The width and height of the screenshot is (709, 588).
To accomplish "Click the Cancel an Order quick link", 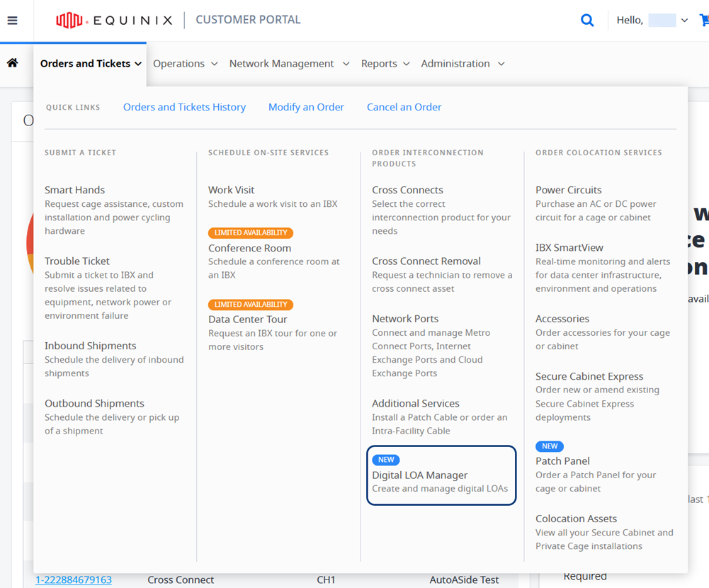I will click(x=404, y=107).
